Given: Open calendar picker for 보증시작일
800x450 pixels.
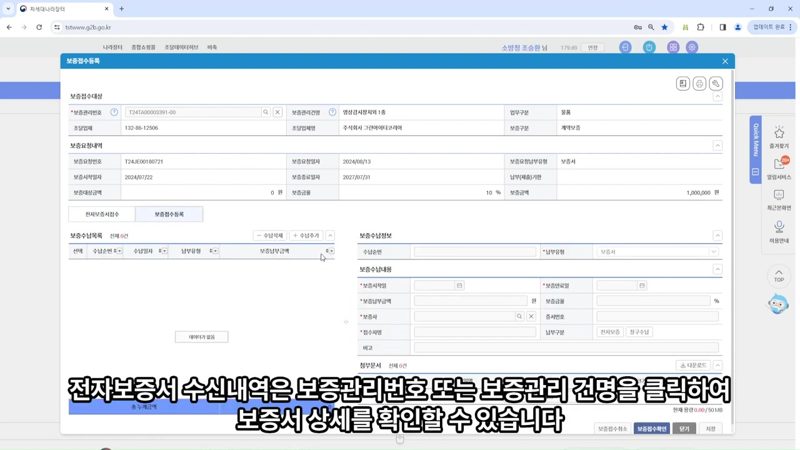Looking at the screenshot, I should tap(459, 286).
